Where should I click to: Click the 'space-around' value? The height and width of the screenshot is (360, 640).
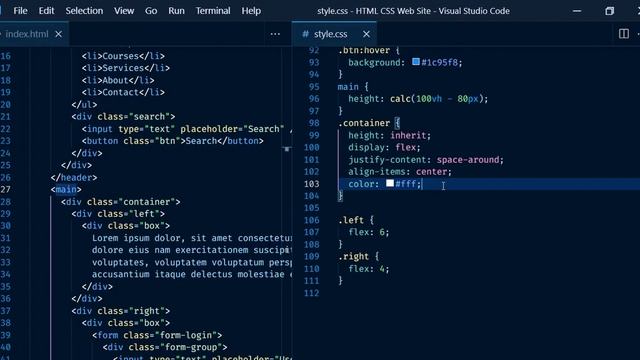pos(468,160)
